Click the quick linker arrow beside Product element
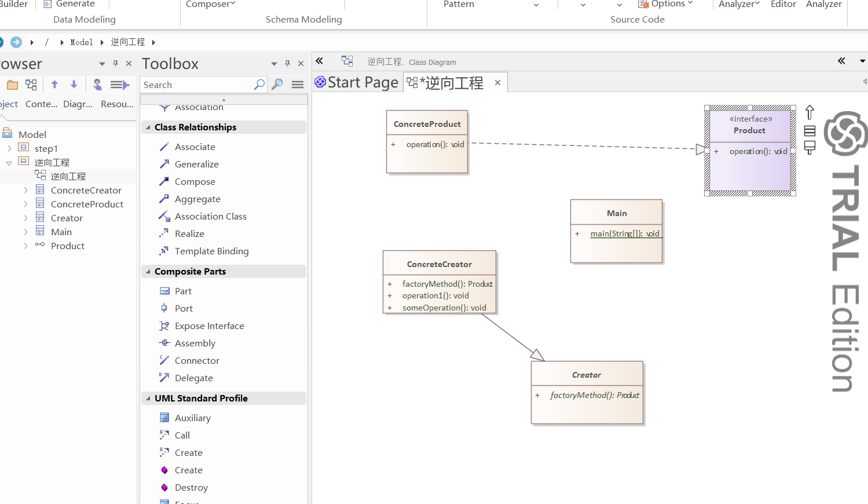The image size is (868, 504). click(x=810, y=112)
